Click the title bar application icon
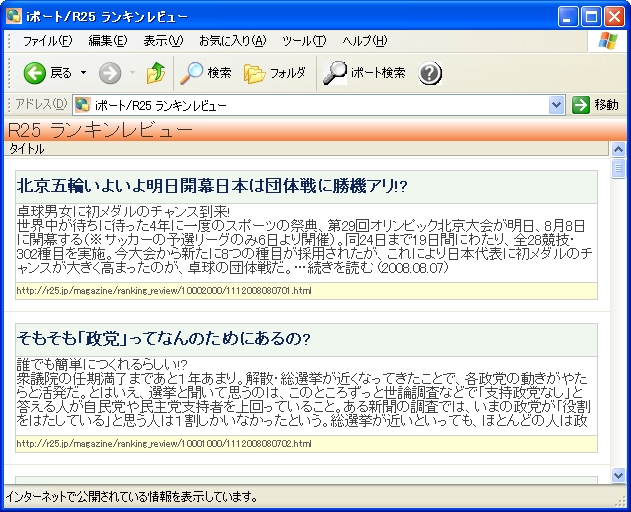This screenshot has height=512, width=631. tap(14, 16)
